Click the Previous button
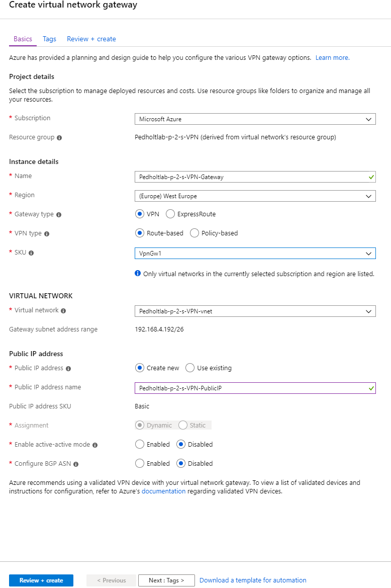This screenshot has height=588, width=391. coord(112,580)
